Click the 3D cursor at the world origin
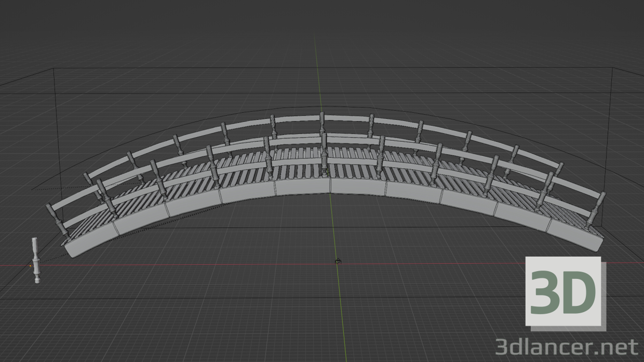Image resolution: width=644 pixels, height=362 pixels. pyautogui.click(x=338, y=261)
